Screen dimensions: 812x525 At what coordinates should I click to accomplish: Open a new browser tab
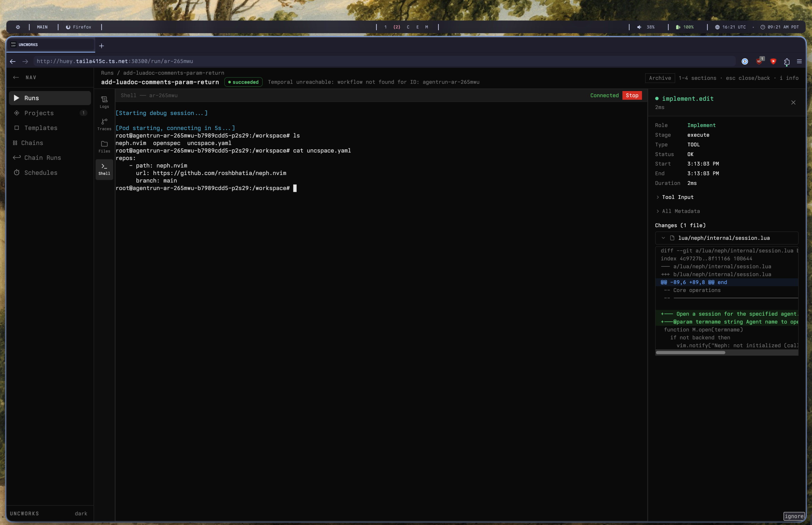coord(102,46)
